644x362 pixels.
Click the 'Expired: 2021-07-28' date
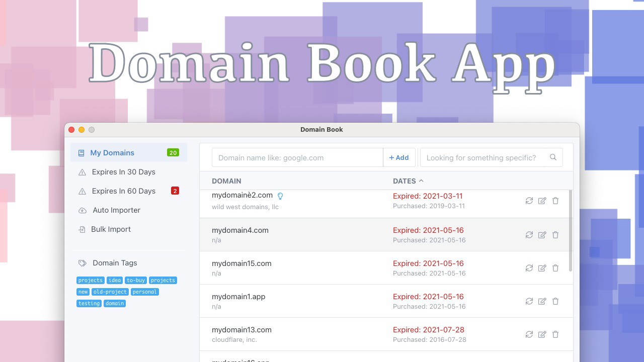coord(429,330)
